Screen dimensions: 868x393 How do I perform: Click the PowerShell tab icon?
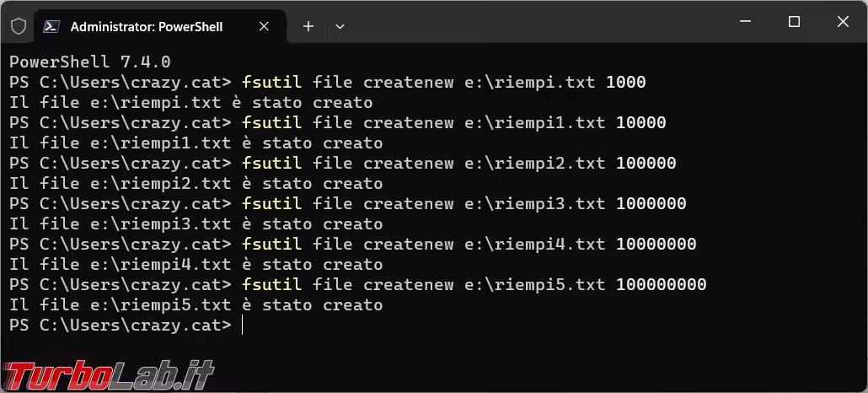pos(51,26)
